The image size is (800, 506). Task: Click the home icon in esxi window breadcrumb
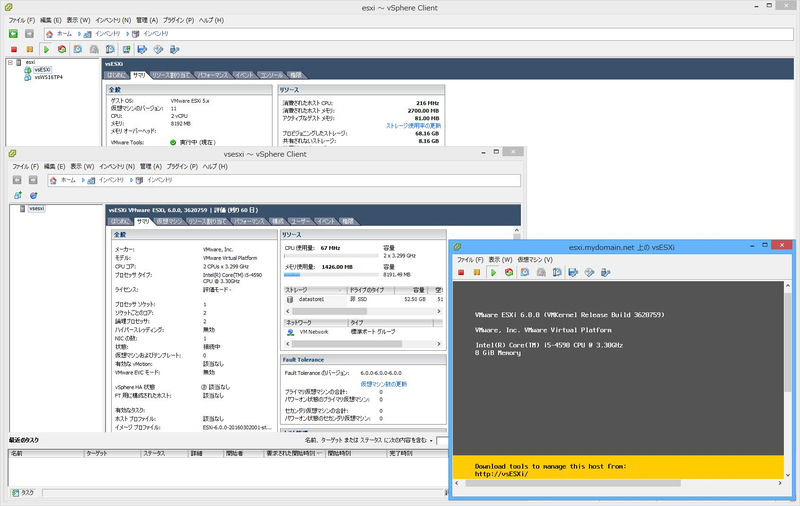coord(49,34)
